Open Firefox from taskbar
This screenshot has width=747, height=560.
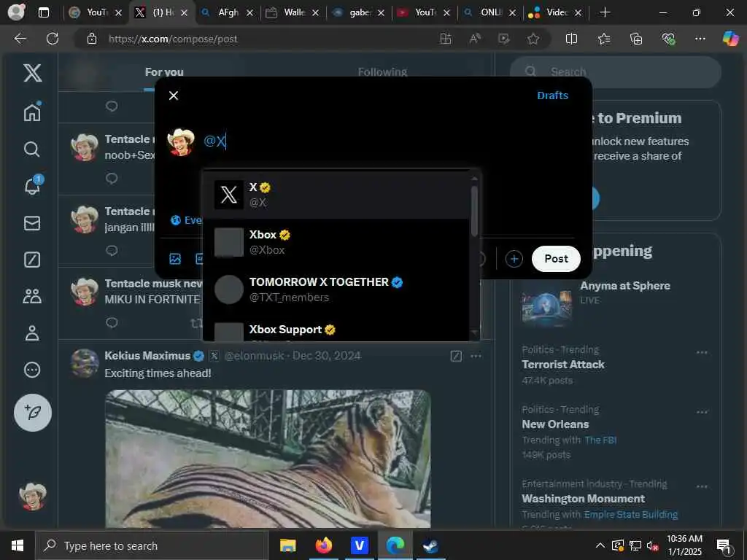point(323,545)
